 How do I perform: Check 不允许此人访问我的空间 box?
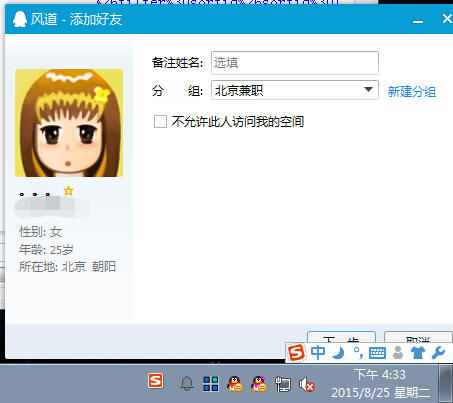[160, 121]
